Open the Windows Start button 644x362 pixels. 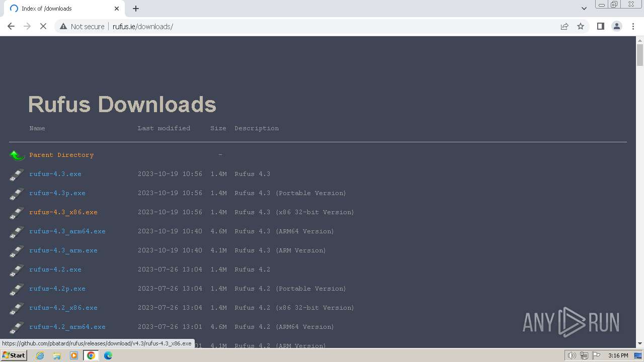pyautogui.click(x=14, y=355)
